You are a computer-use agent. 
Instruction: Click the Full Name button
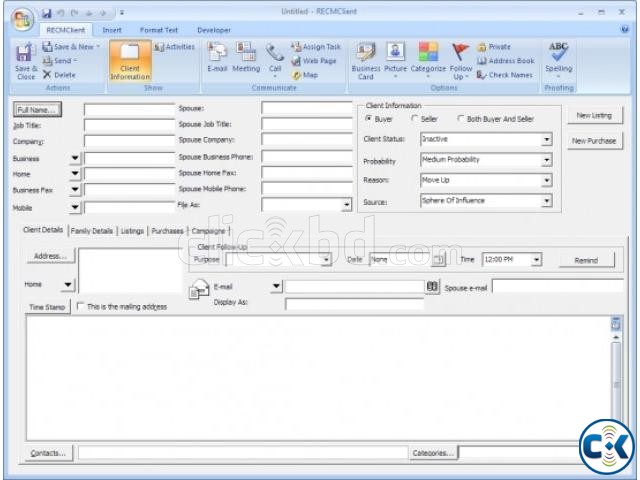click(37, 110)
